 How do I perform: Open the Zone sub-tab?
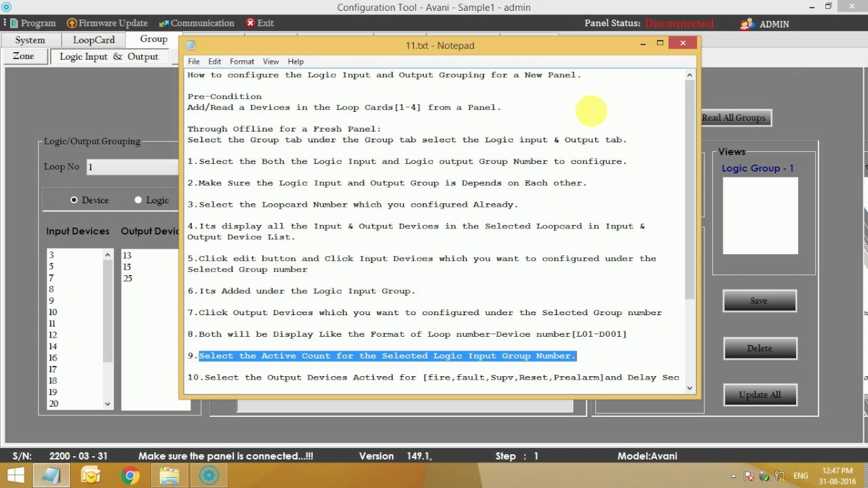[23, 56]
